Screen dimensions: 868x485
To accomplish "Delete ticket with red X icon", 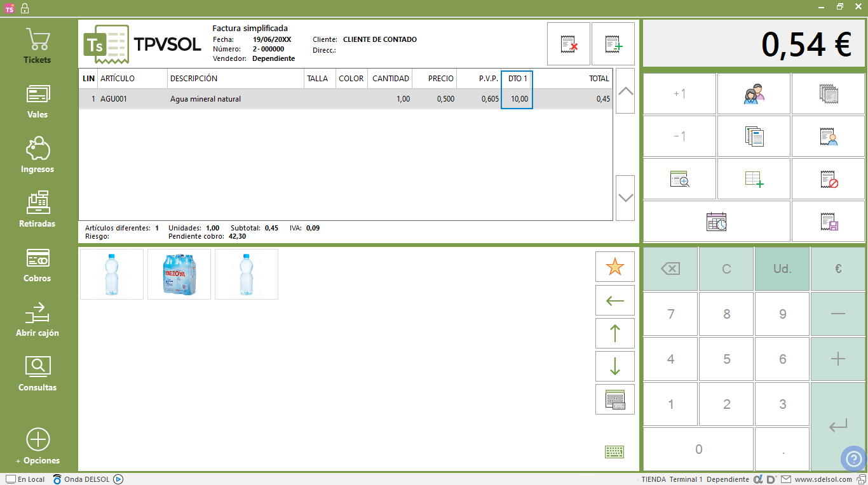I will pos(569,44).
